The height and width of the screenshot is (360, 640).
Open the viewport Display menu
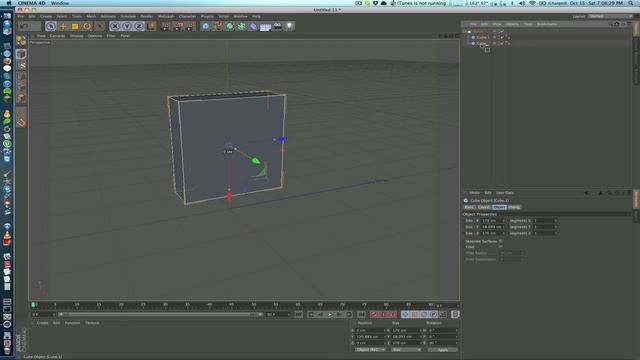[76, 36]
